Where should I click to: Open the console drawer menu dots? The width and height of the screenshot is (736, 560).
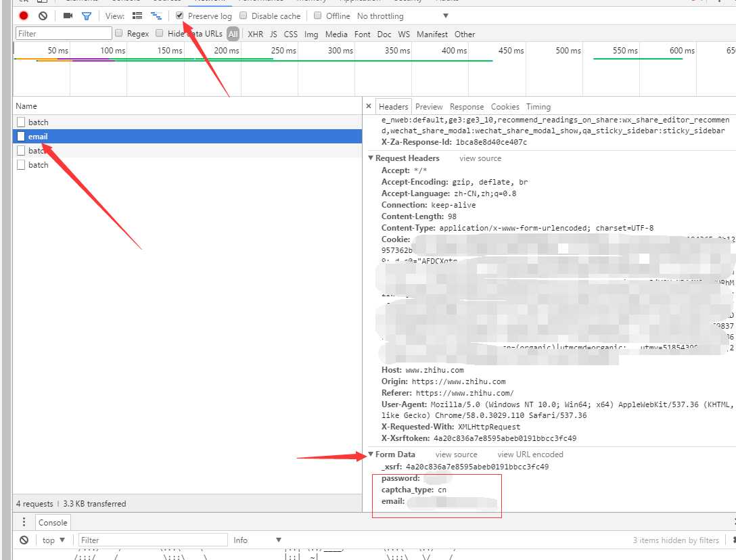pyautogui.click(x=24, y=522)
